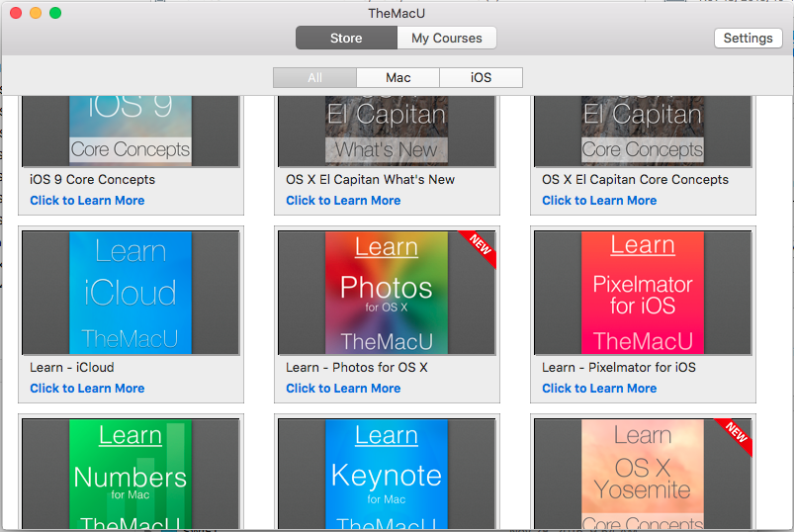794x532 pixels.
Task: Click to Learn More under Learn - iCloud
Action: [87, 389]
